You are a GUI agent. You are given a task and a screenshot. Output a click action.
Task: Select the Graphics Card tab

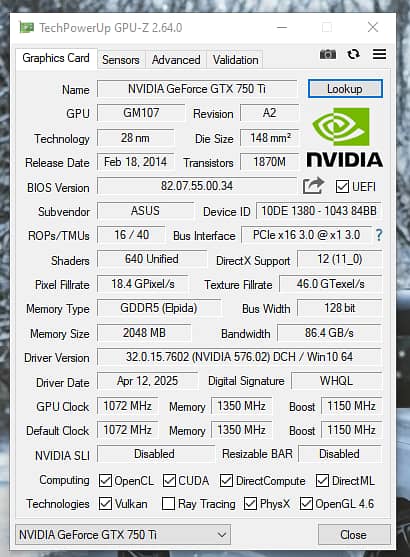pos(56,58)
